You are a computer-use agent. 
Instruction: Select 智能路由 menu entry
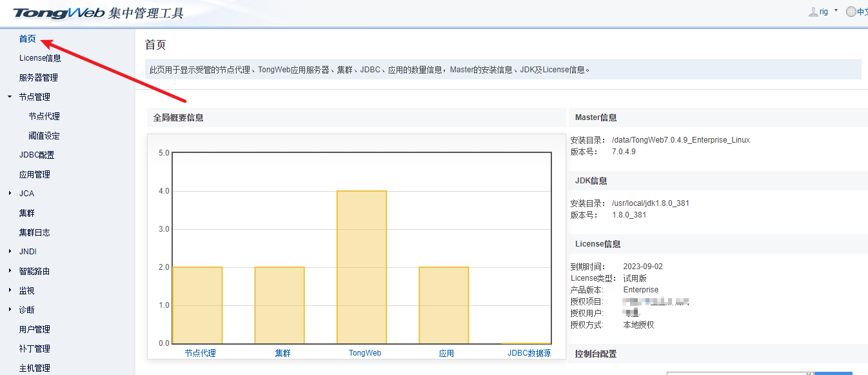click(35, 271)
